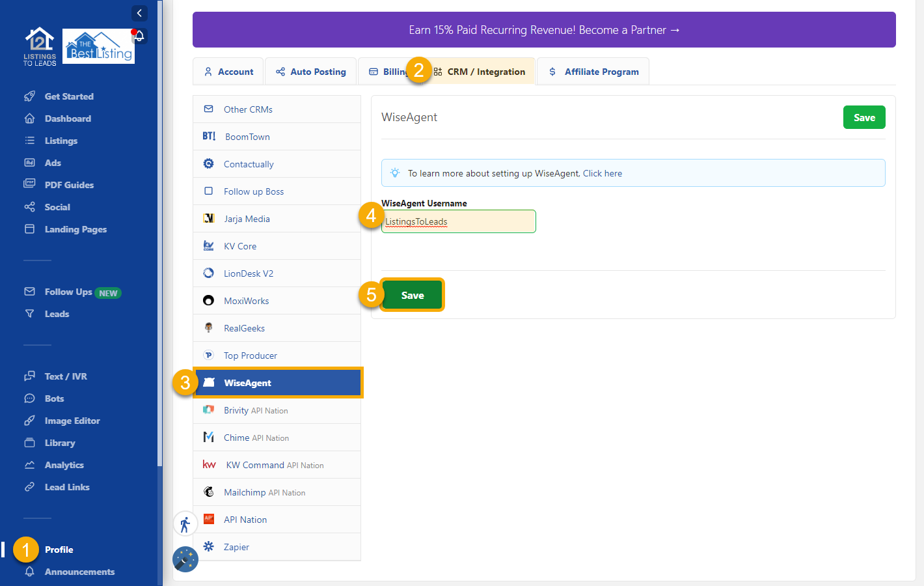The width and height of the screenshot is (924, 586).
Task: Select the KW Command kw logo
Action: pyautogui.click(x=210, y=464)
